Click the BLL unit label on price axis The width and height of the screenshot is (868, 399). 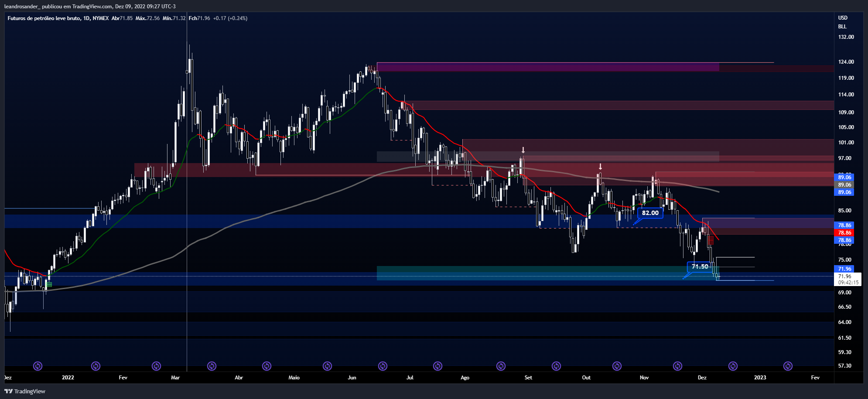842,27
